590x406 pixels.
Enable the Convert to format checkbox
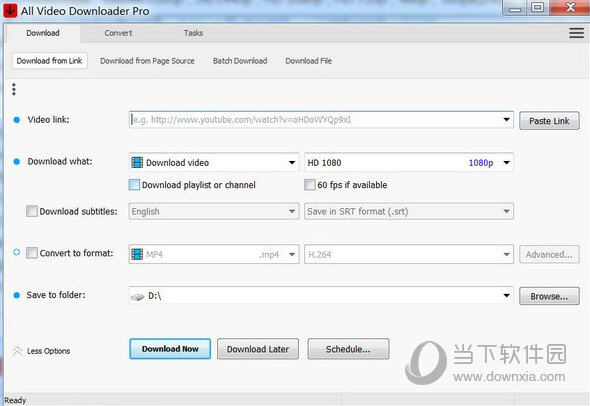point(32,253)
